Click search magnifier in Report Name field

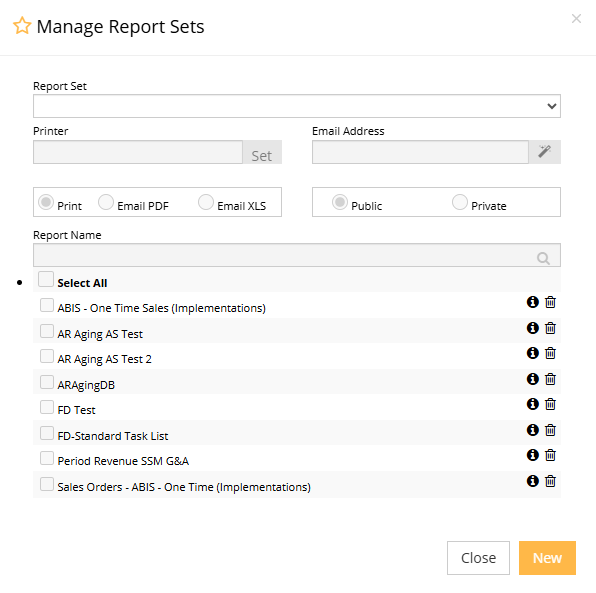[543, 258]
